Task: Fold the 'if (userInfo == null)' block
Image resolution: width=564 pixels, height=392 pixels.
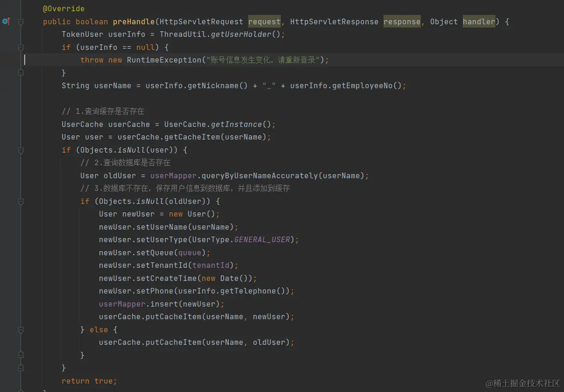Action: [21, 48]
